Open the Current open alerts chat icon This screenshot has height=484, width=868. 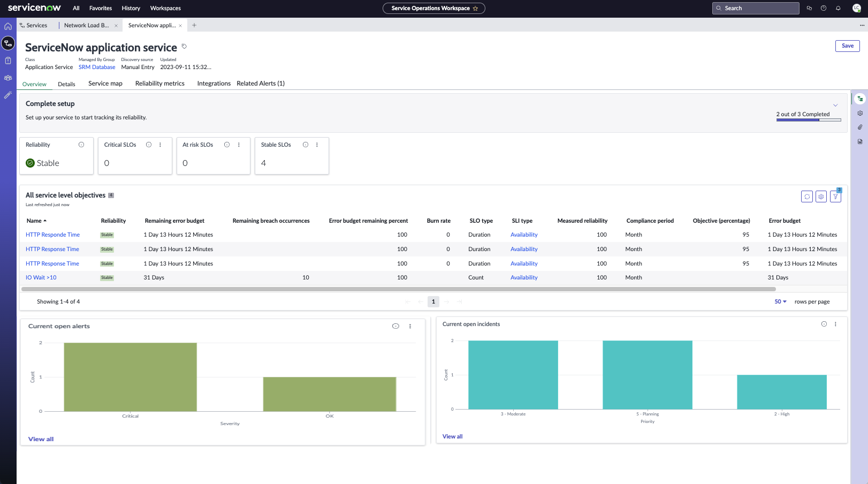(395, 326)
